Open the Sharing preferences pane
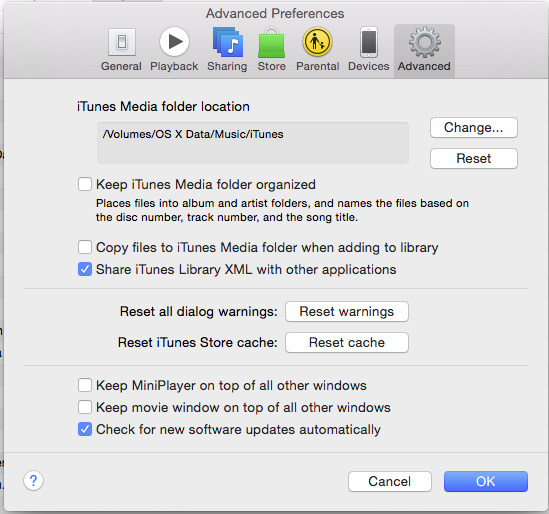Viewport: 549px width, 514px height. tap(227, 50)
